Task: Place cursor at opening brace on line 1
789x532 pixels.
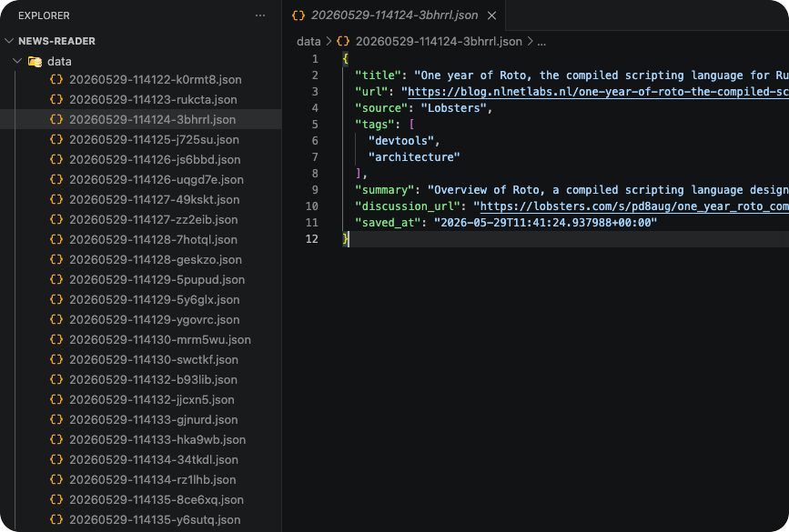Action: (345, 59)
